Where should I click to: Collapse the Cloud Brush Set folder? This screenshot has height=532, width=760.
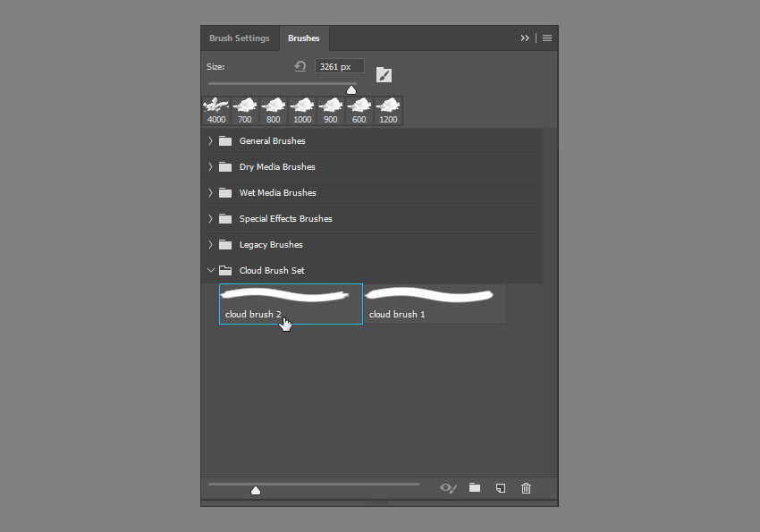pyautogui.click(x=211, y=271)
